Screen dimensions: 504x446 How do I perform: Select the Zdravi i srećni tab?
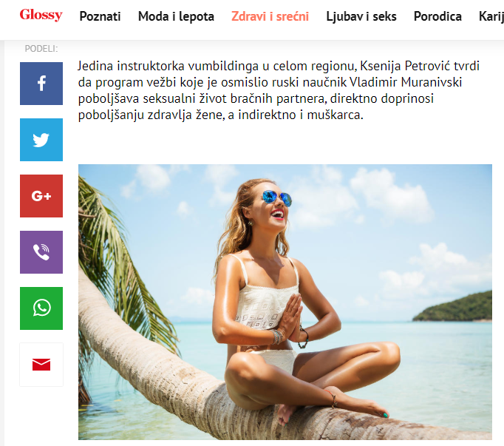pyautogui.click(x=270, y=16)
